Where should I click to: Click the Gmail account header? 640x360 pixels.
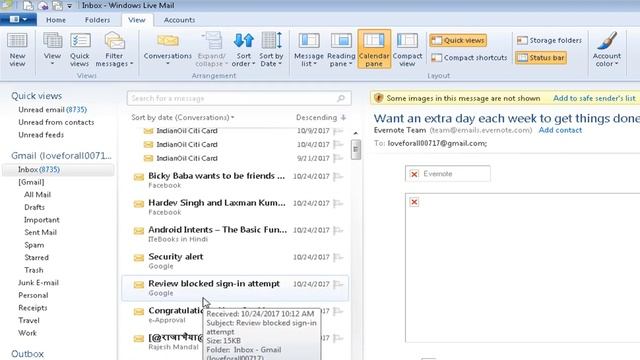tap(61, 156)
